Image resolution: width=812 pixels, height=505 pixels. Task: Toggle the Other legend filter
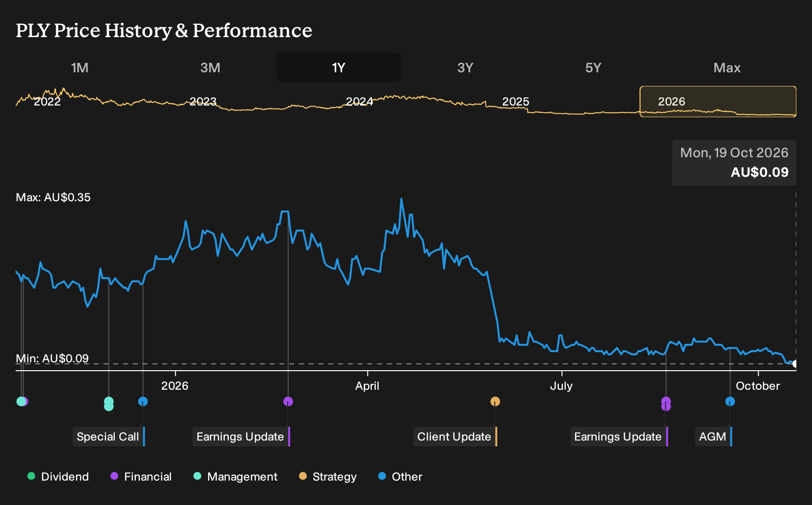pyautogui.click(x=400, y=477)
